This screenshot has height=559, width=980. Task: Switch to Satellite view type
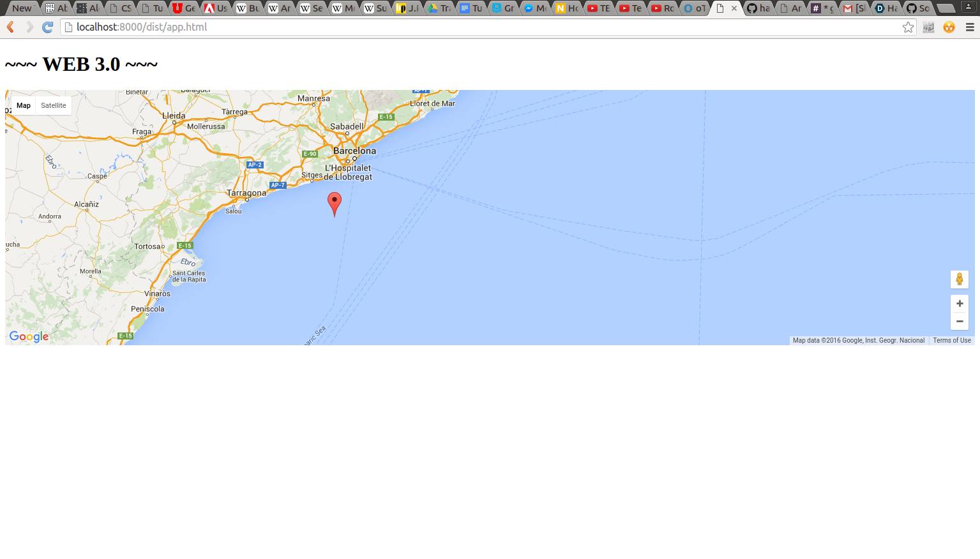[54, 105]
